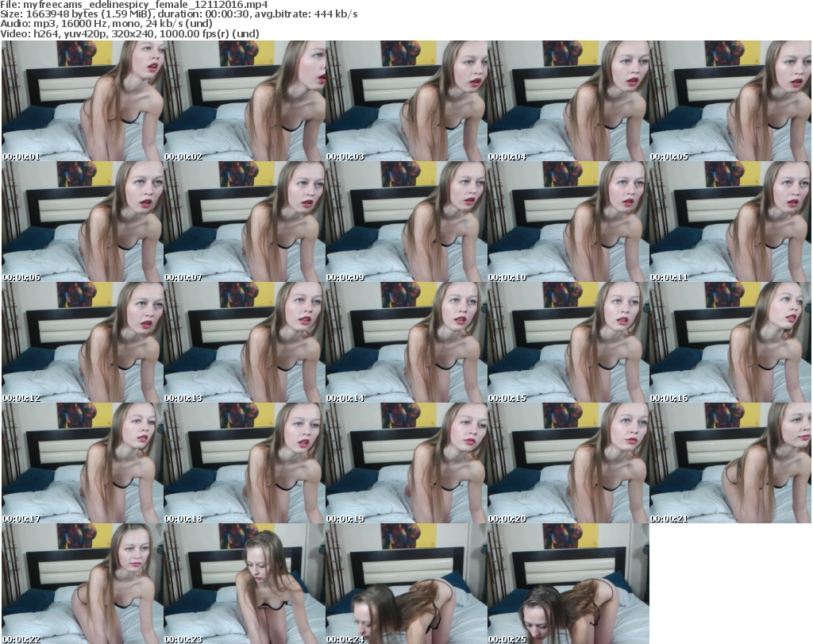Open the thumbnail stamped 00:00:06
Screen dimensions: 813x644
click(x=83, y=222)
